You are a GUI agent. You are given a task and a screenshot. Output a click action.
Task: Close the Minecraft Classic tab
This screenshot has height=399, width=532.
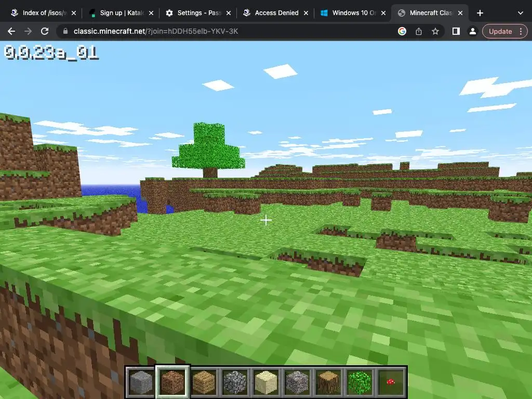[460, 13]
